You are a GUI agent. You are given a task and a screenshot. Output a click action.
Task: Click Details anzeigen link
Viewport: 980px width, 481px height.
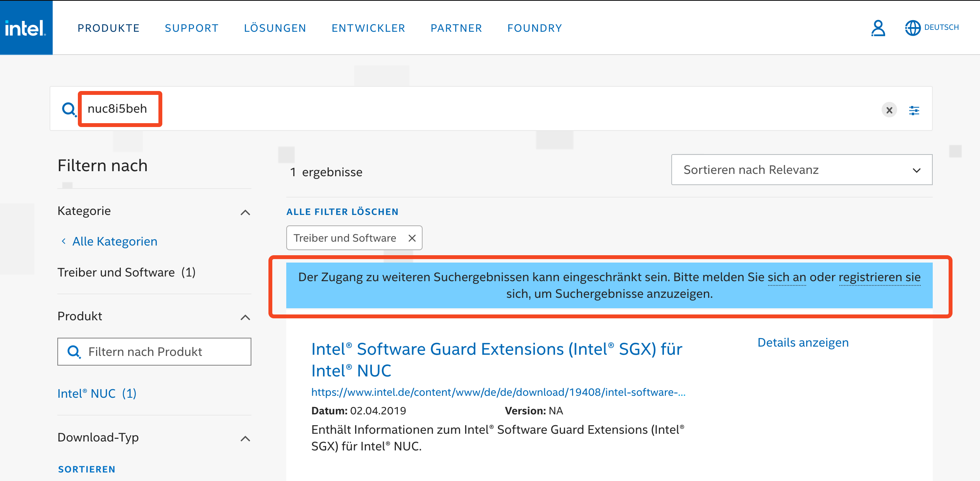(803, 343)
